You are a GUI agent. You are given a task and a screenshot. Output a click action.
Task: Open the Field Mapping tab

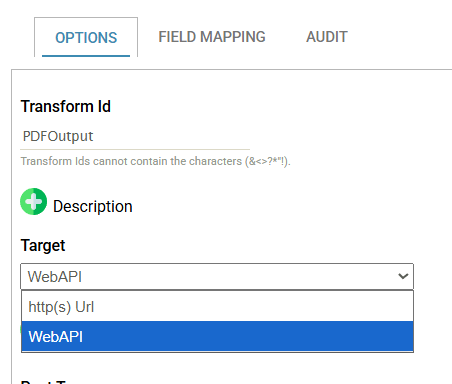click(212, 37)
